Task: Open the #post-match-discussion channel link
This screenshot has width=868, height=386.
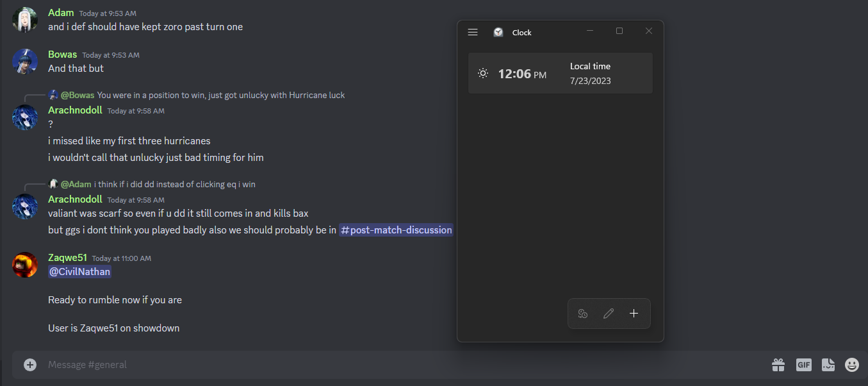Action: (396, 230)
